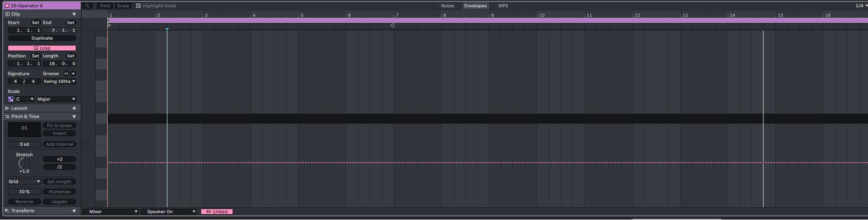The height and width of the screenshot is (220, 868).
Task: Open the root note C dropdown
Action: click(x=25, y=99)
